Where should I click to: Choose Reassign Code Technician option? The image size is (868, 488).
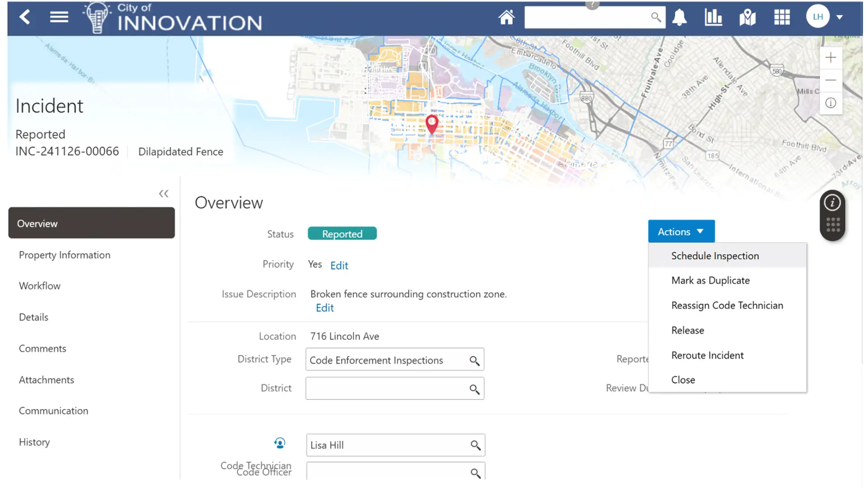click(x=727, y=305)
